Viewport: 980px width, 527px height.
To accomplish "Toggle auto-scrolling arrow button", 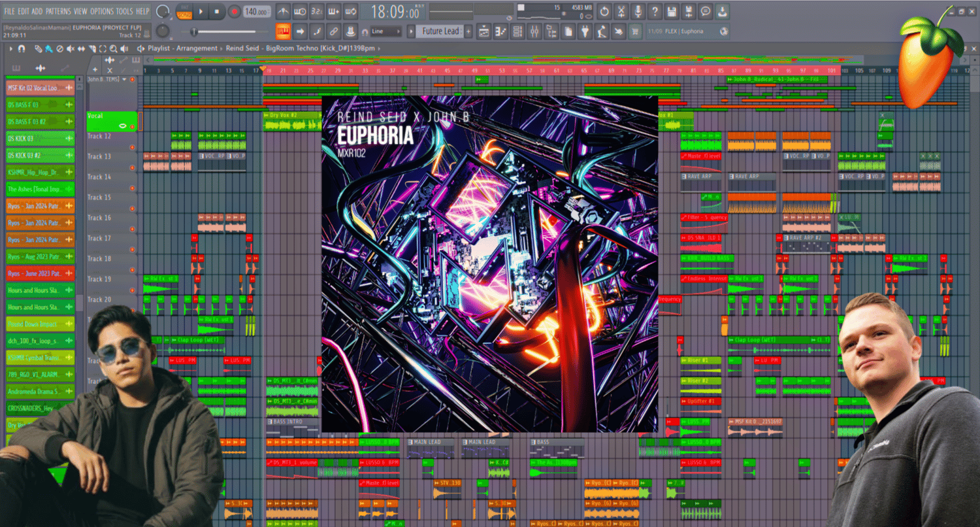I will 300,31.
